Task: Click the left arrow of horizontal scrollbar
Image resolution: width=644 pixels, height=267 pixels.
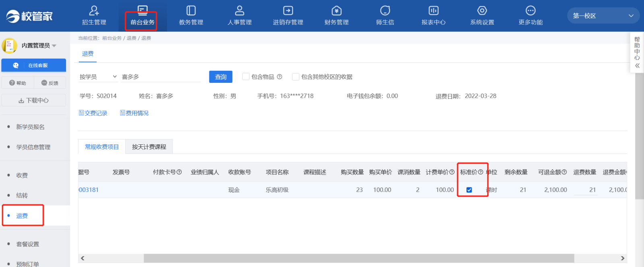Action: (83, 258)
